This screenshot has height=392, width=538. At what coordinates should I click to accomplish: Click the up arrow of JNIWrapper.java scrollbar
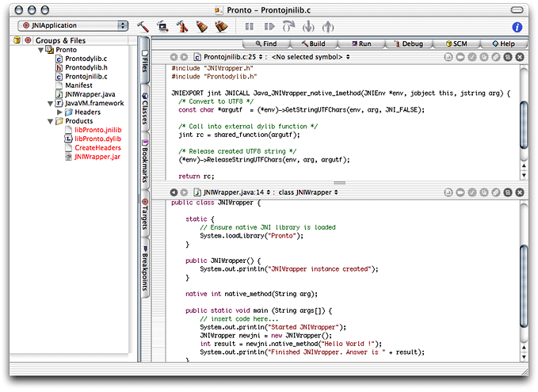click(x=524, y=348)
